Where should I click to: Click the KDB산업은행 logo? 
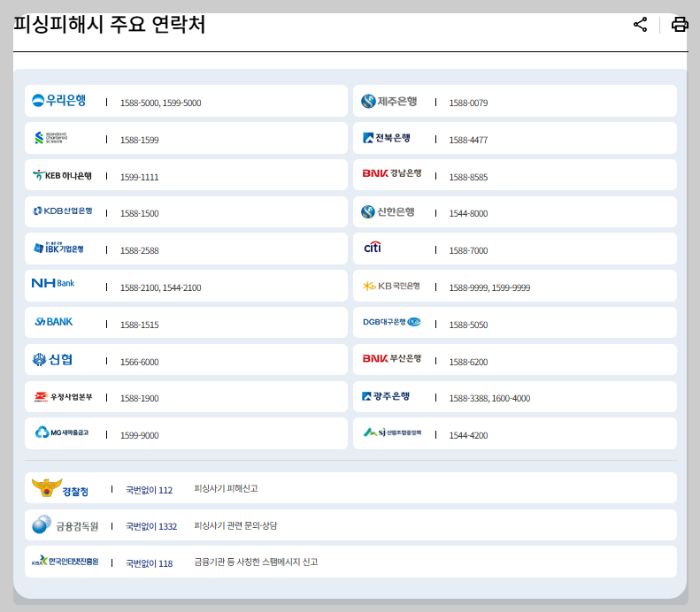tap(63, 211)
